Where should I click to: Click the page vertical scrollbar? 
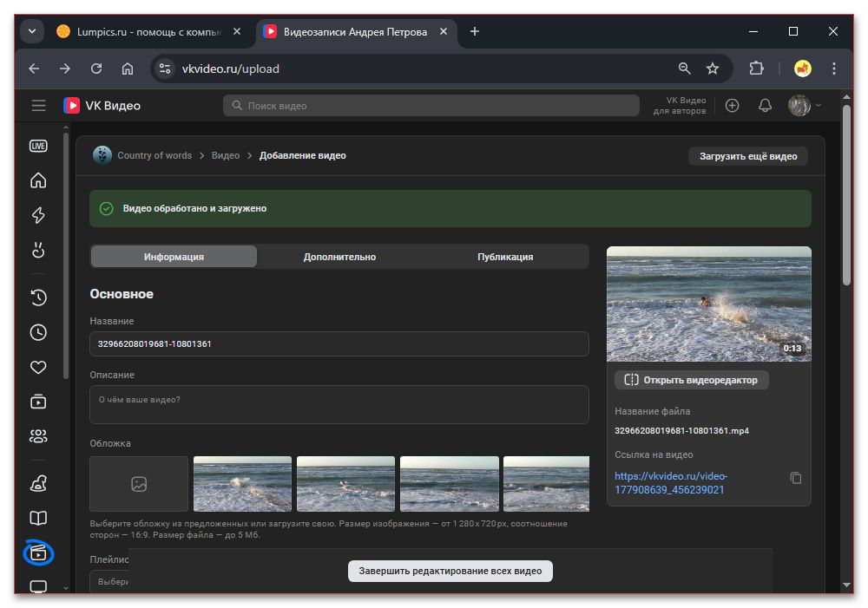846,195
